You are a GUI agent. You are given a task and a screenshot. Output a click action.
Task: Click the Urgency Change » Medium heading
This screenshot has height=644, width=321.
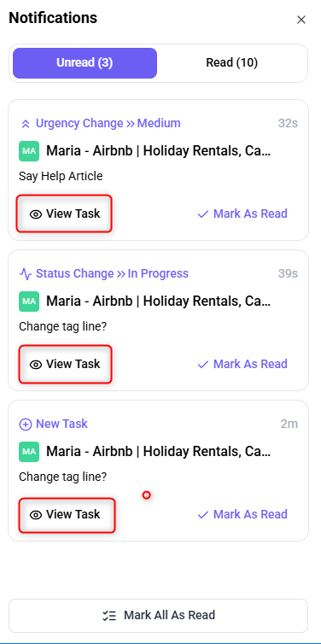108,123
